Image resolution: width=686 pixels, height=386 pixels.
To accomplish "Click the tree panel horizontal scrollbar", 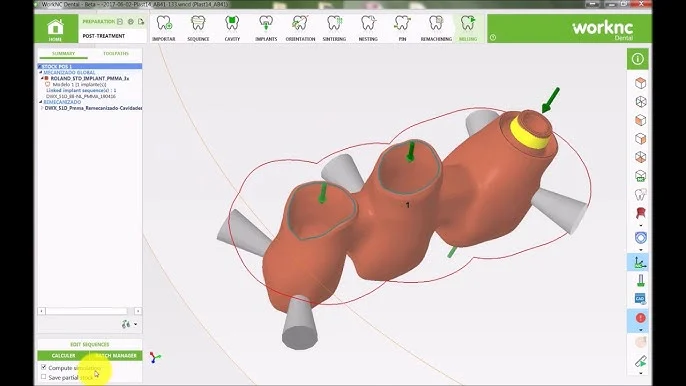I will click(x=89, y=311).
